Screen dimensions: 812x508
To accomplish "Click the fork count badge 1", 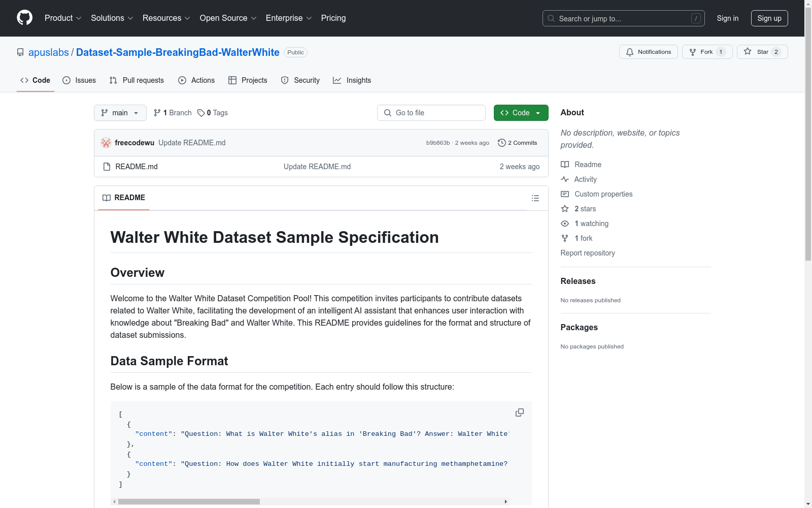I will pos(721,52).
